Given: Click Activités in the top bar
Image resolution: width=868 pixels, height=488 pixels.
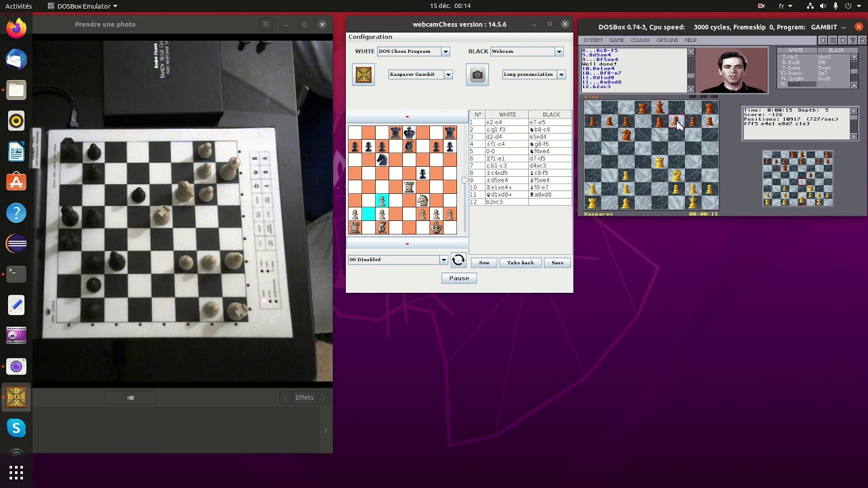Looking at the screenshot, I should point(18,6).
